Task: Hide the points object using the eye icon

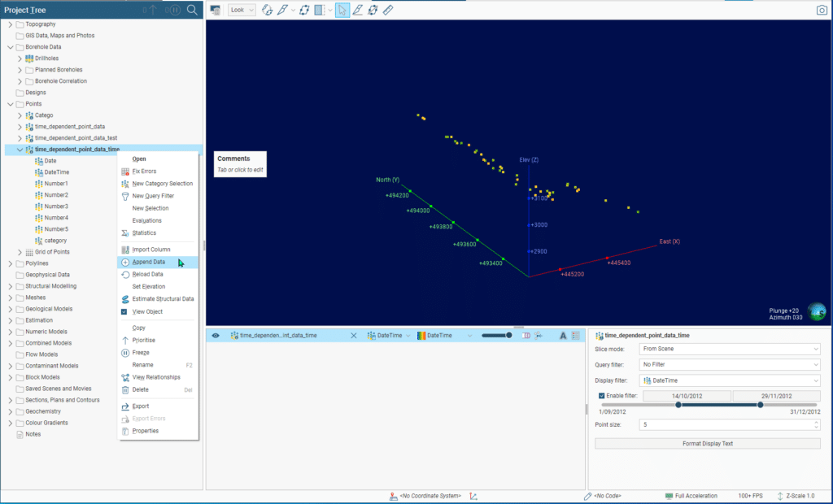Action: (216, 335)
